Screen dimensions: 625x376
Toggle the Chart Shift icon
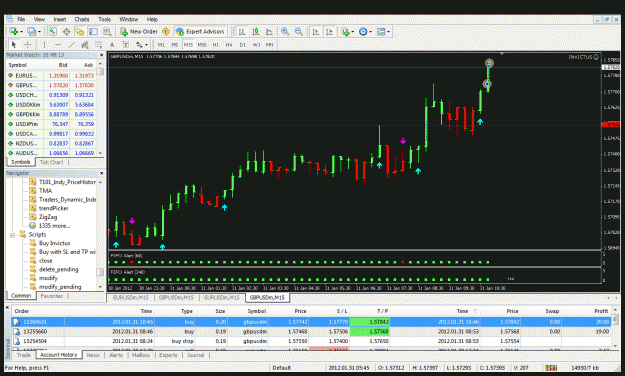point(329,31)
